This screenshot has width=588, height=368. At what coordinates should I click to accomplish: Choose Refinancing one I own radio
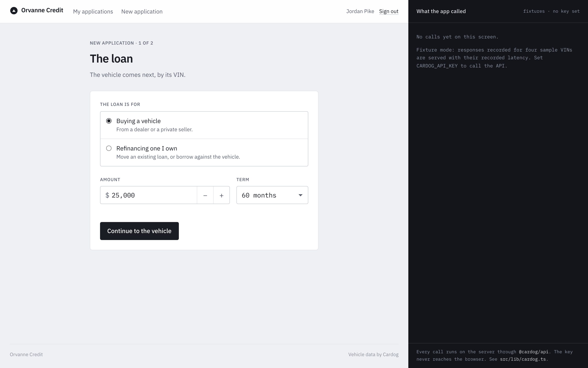click(109, 148)
